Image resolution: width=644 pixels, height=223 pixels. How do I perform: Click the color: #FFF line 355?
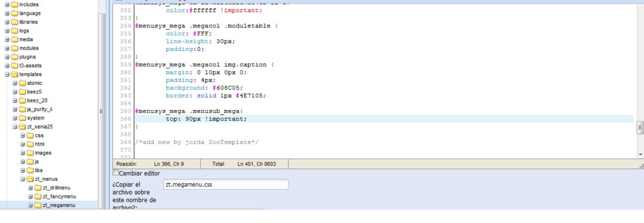[189, 34]
